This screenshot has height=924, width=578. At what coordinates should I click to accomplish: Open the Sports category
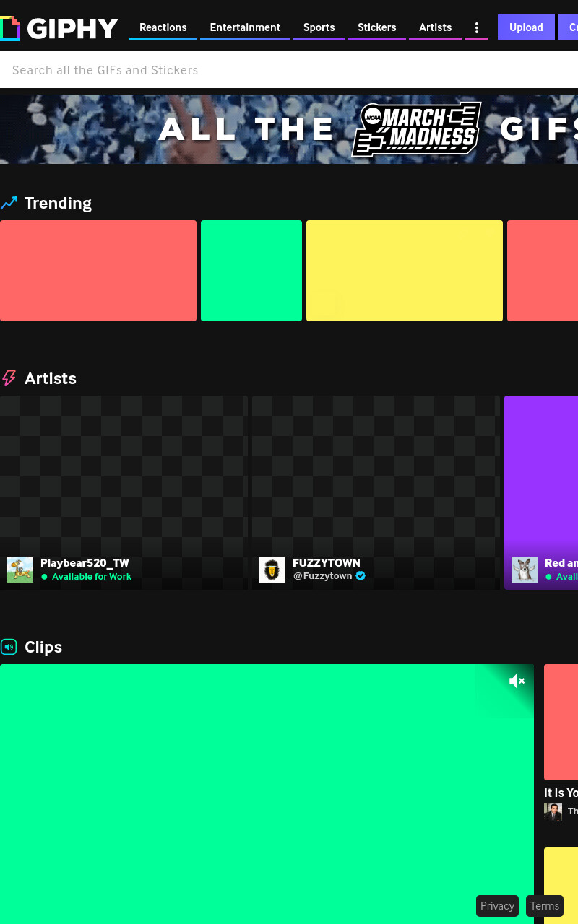coord(319,27)
